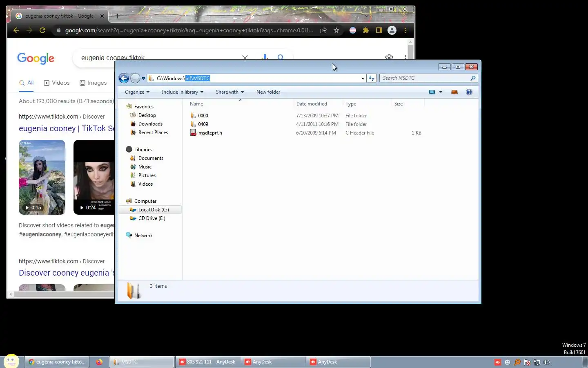Sort files by Type column header
Image resolution: width=588 pixels, height=368 pixels.
367,104
